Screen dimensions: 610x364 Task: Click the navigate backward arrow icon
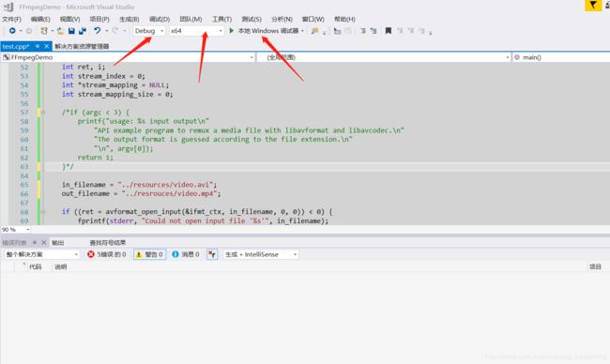pos(12,31)
